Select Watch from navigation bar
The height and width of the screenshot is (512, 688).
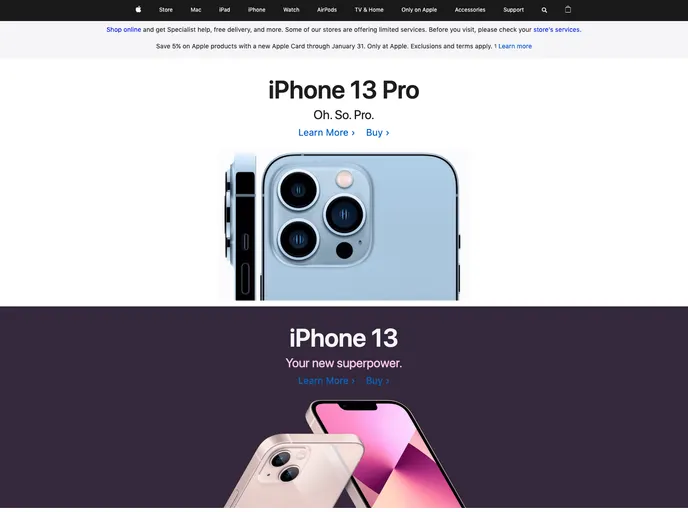(291, 10)
